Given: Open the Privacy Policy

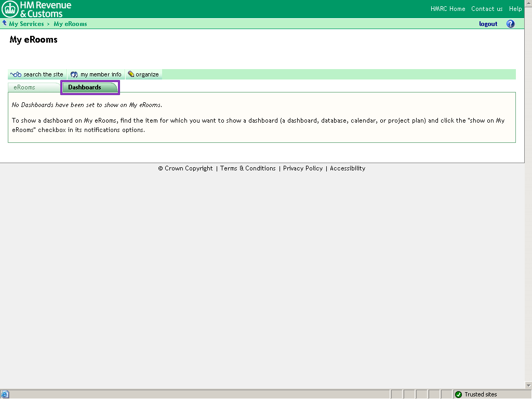Looking at the screenshot, I should pos(303,168).
